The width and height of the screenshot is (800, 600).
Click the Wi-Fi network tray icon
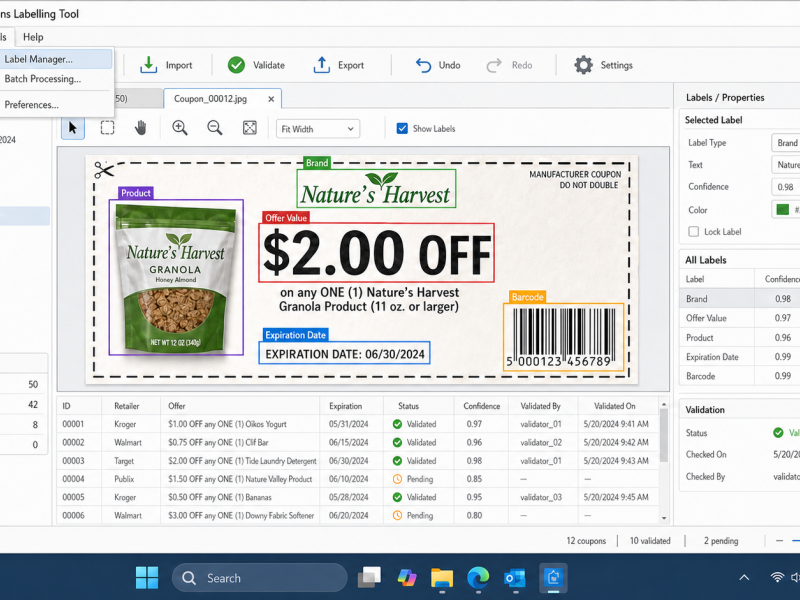click(777, 578)
